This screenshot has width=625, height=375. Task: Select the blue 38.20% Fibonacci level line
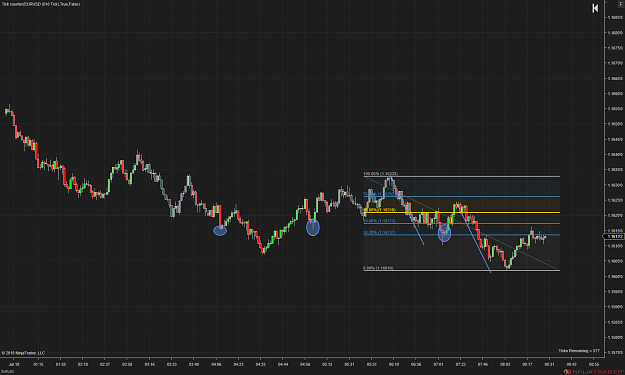point(462,234)
